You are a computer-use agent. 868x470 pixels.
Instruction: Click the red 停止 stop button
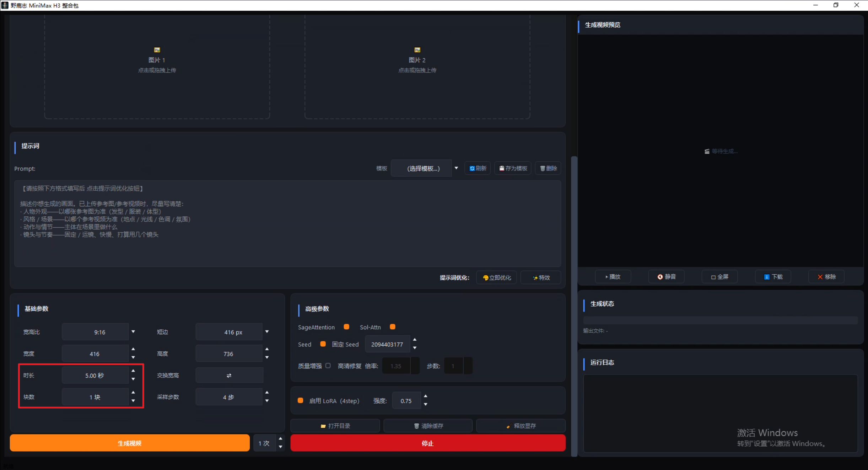pos(428,443)
